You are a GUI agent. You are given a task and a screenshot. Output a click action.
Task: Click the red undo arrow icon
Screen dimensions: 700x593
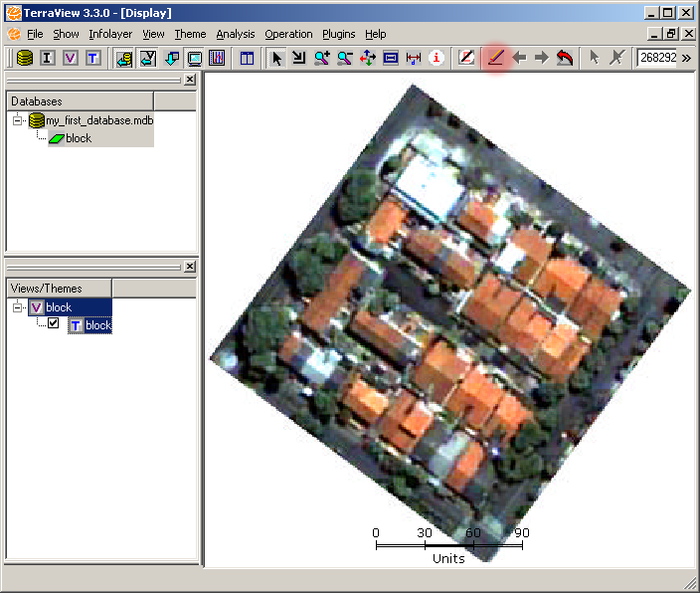(x=565, y=58)
